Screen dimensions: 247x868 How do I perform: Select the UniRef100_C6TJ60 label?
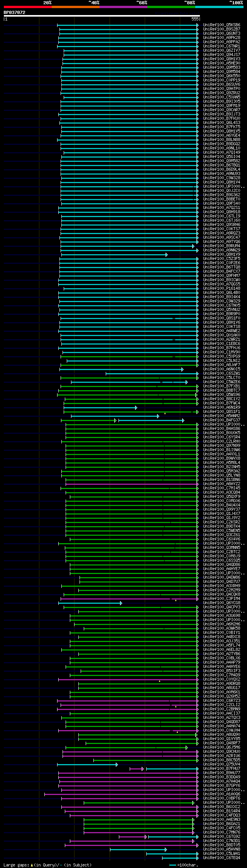coord(222,221)
